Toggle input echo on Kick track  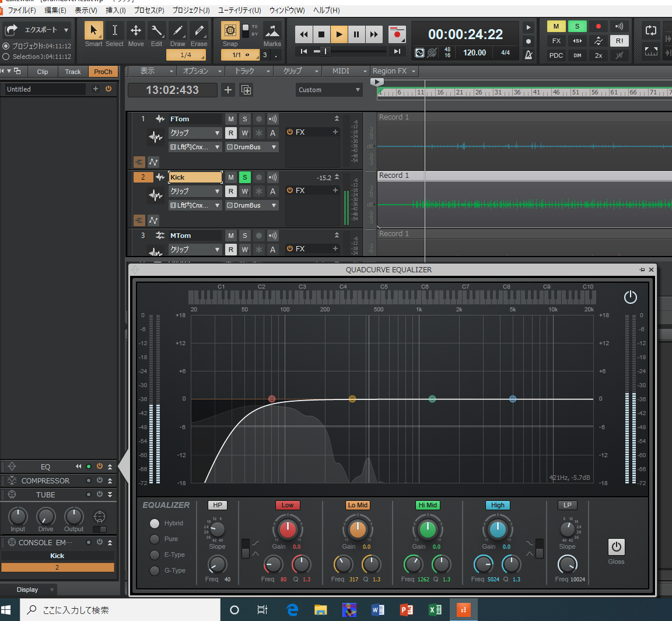pos(272,177)
